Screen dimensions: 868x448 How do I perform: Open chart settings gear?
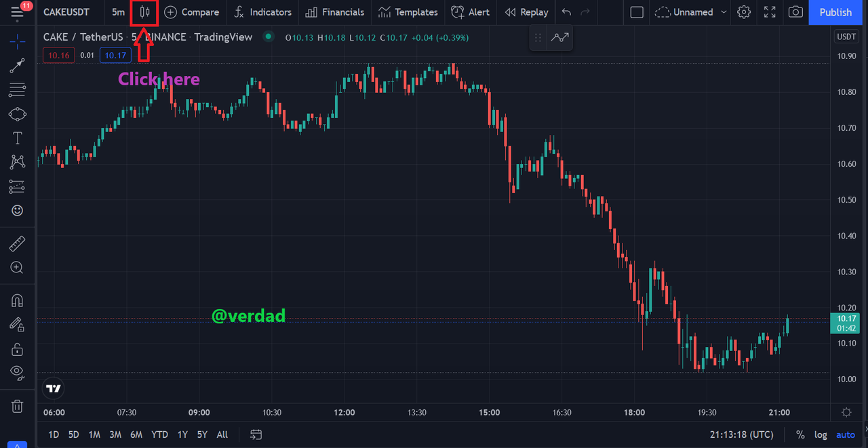point(744,12)
